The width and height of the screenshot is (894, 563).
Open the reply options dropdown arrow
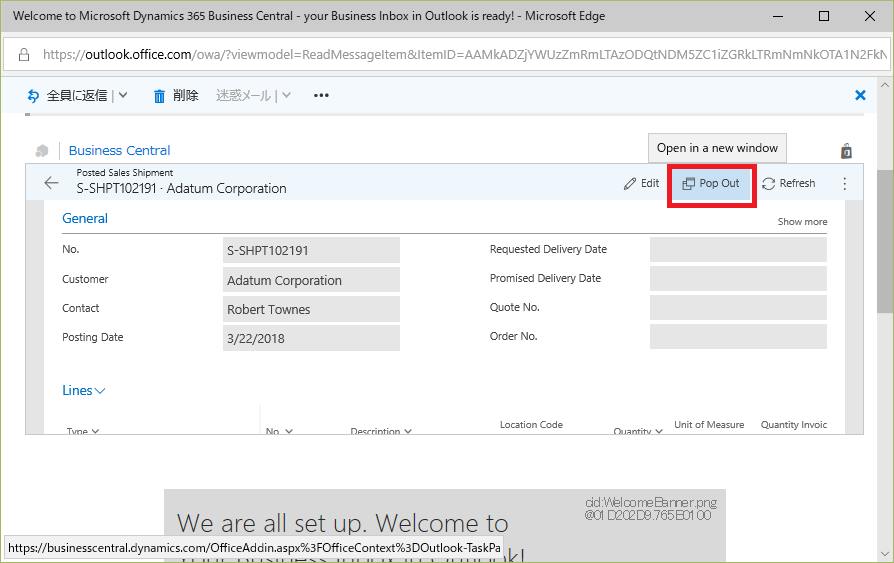click(123, 95)
